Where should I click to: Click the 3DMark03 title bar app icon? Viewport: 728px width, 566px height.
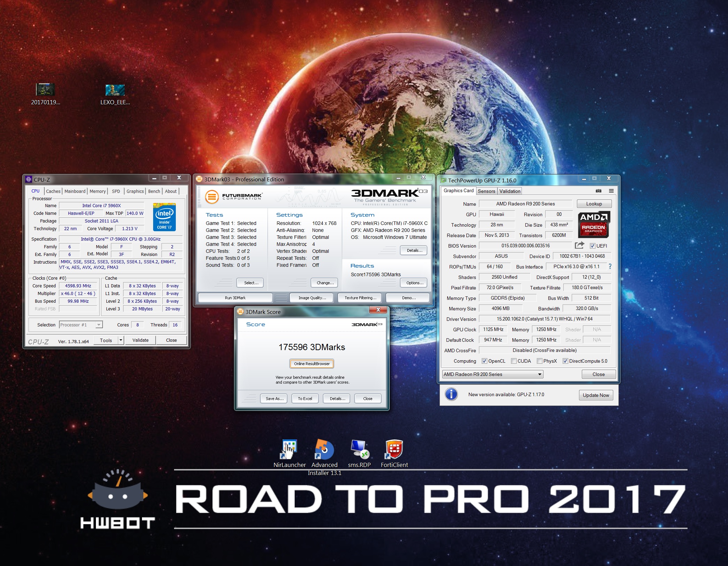pyautogui.click(x=199, y=179)
